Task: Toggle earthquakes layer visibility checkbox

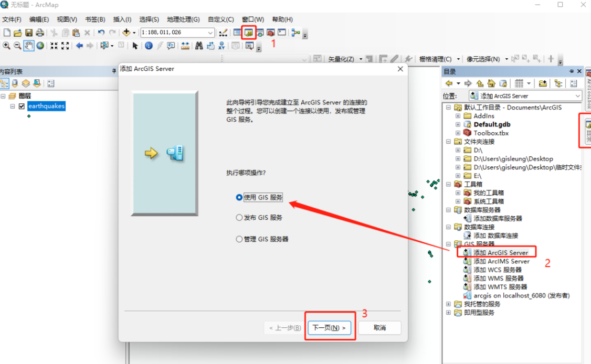Action: coord(22,106)
